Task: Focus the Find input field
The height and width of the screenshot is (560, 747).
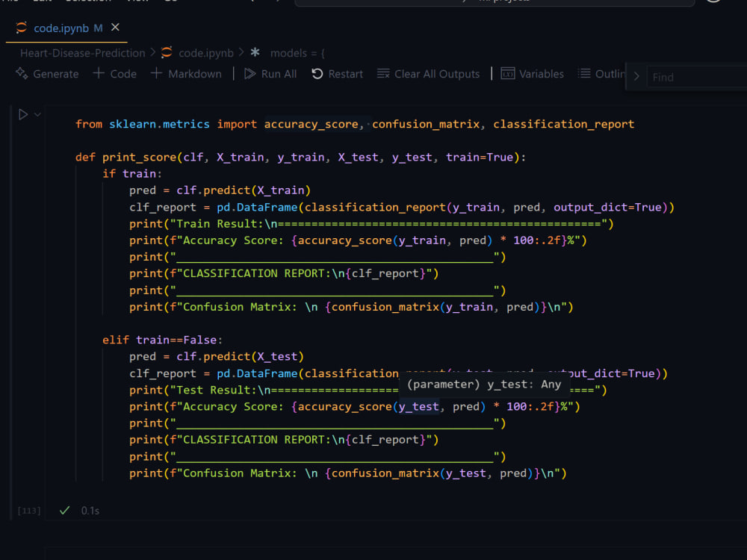Action: 696,77
